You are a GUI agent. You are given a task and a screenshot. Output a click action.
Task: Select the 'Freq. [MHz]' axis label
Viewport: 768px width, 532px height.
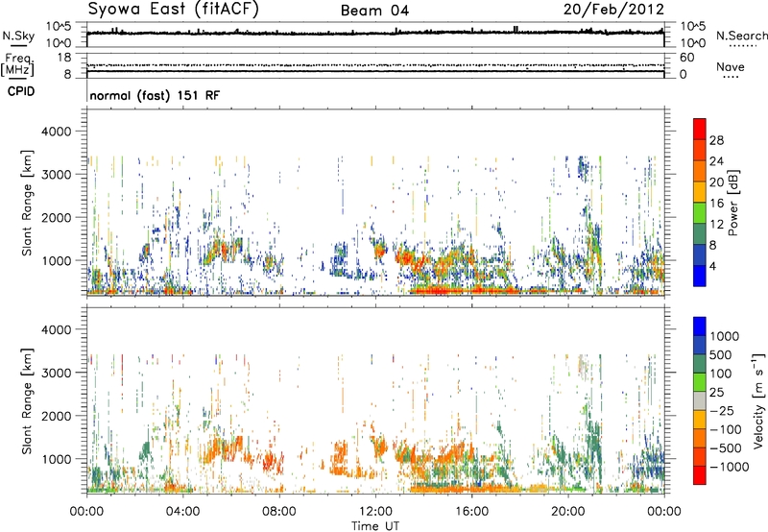point(17,65)
